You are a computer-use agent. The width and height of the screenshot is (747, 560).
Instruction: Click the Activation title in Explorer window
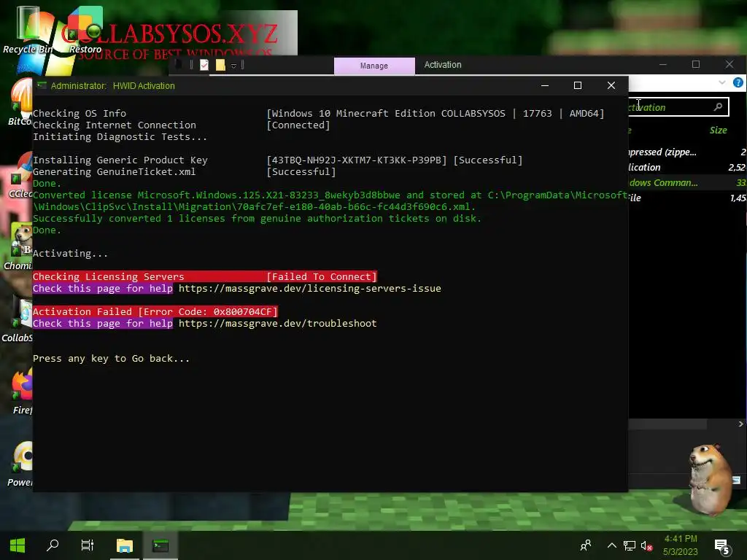(x=443, y=65)
